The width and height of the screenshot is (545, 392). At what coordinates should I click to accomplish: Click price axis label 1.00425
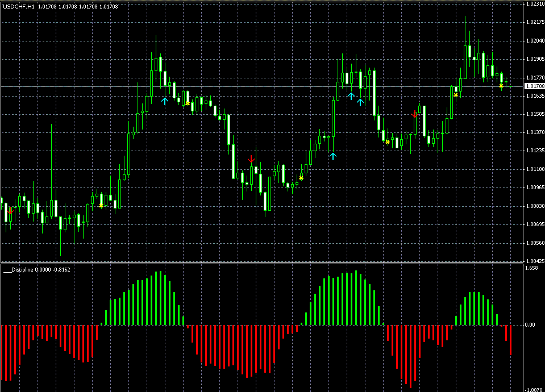point(535,261)
